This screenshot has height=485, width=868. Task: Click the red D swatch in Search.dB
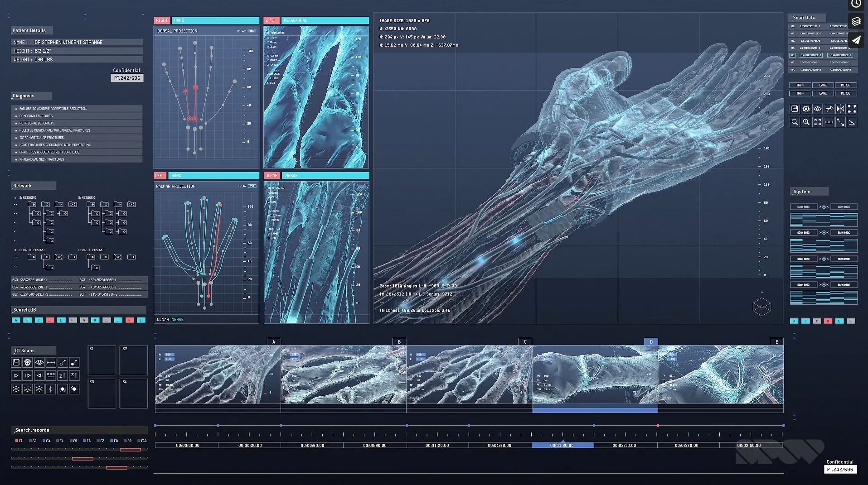(50, 320)
